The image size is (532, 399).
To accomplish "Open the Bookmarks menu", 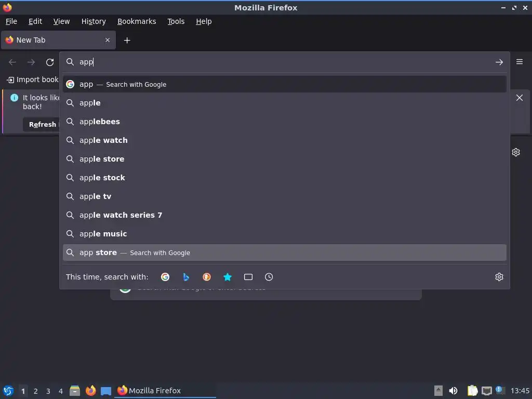I will point(137,21).
